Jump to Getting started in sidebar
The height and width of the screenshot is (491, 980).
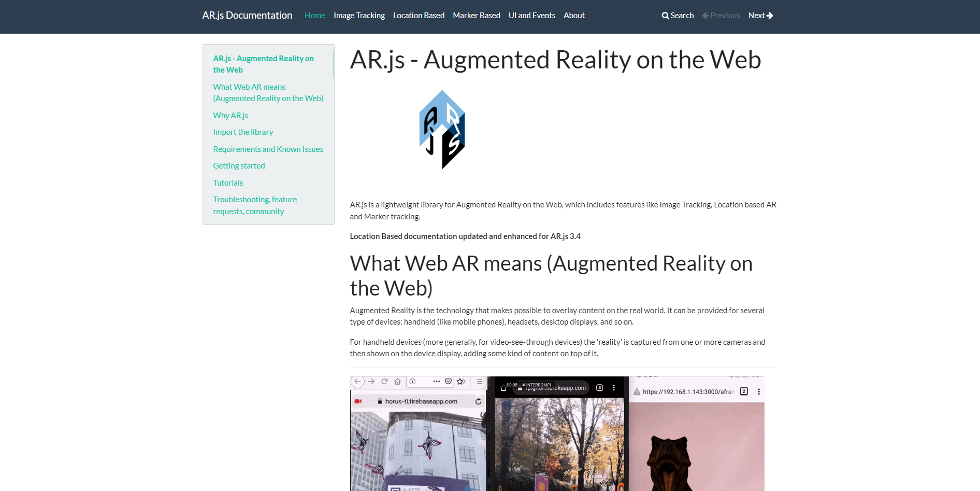239,166
